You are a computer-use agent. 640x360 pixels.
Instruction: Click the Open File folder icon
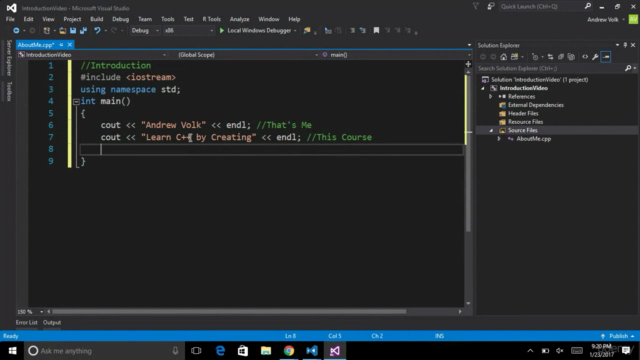pyautogui.click(x=62, y=31)
